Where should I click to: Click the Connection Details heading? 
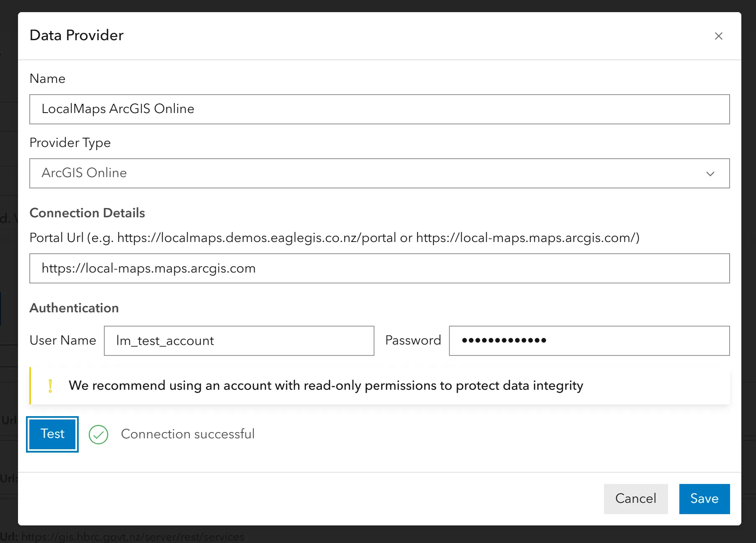87,213
